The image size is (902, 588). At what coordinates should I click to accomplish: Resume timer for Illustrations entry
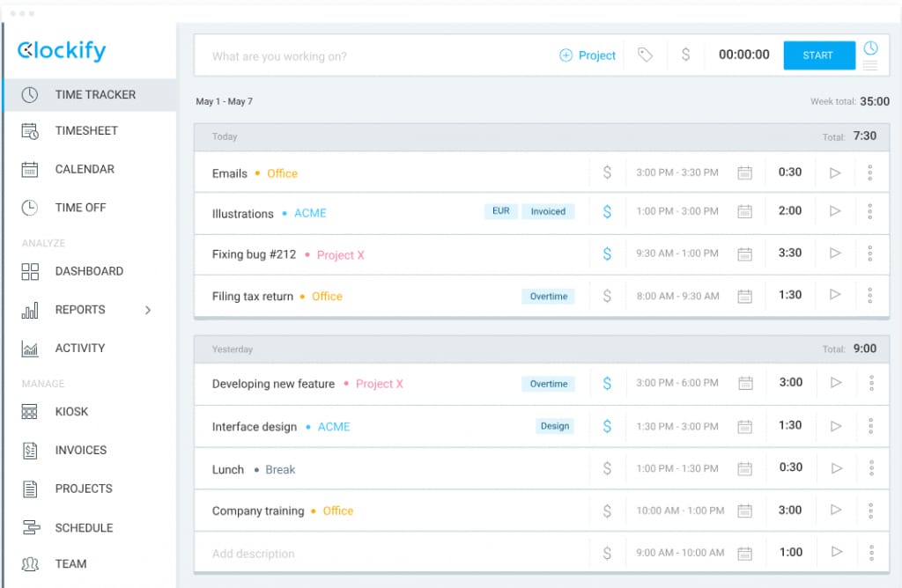[835, 211]
